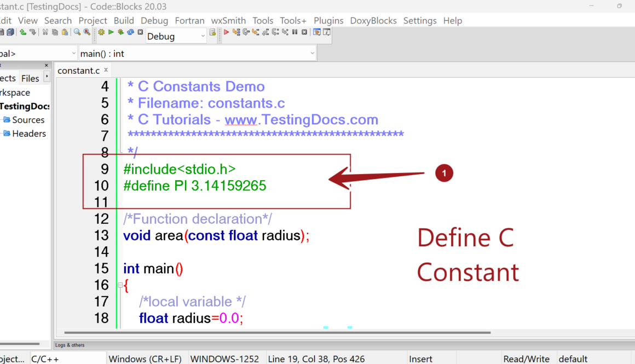635x364 pixels.
Task: Pause the running debugger
Action: coord(294,32)
